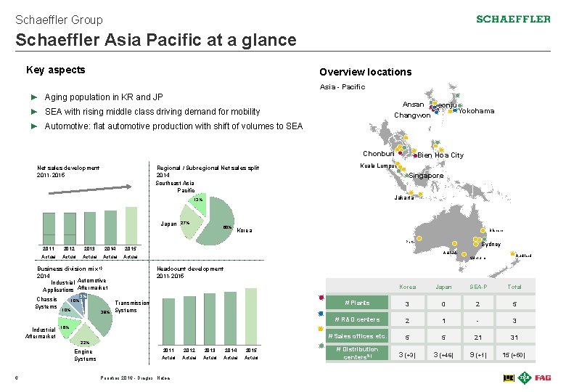The width and height of the screenshot is (566, 392).
Task: Click the Distribution Total cell '15 (+60)'
Action: click(x=514, y=354)
